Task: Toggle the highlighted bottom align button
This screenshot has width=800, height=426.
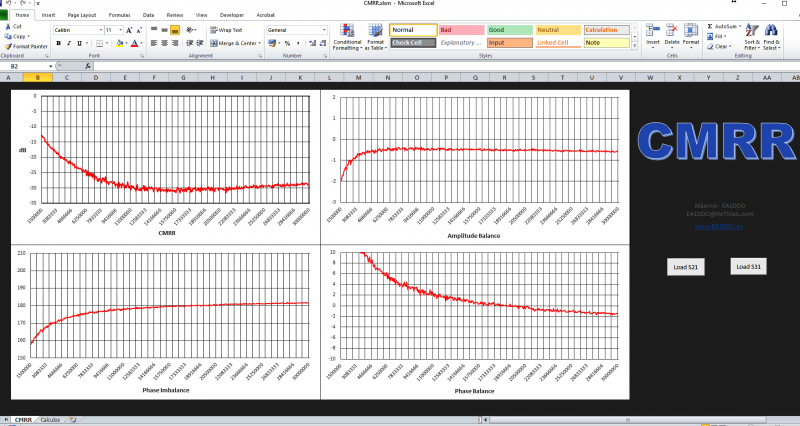Action: (175, 30)
